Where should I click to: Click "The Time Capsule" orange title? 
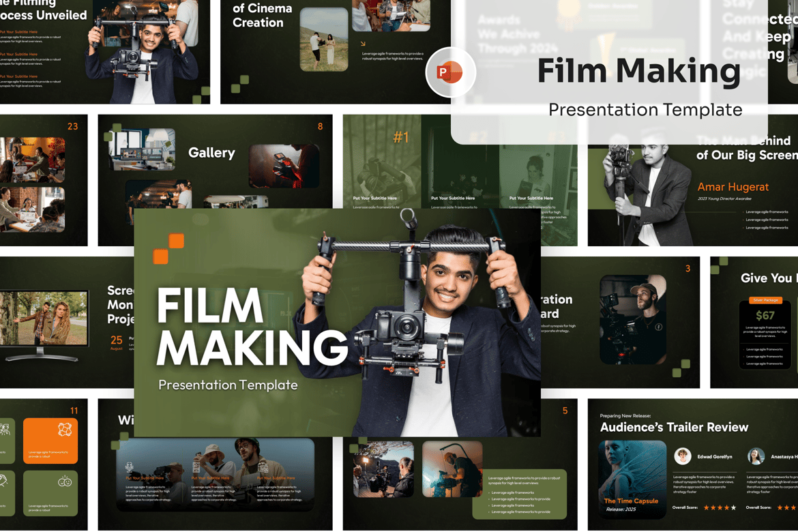coord(631,501)
